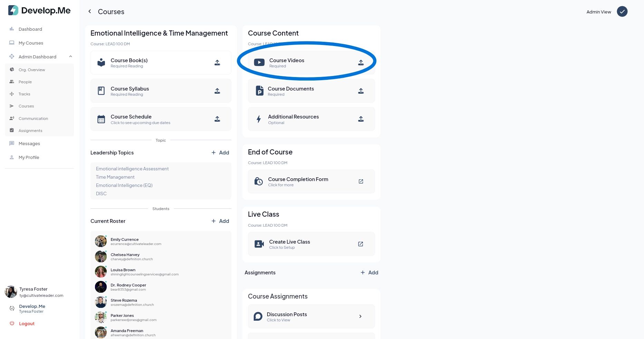644x339 pixels.
Task: Open Course Completion Form external link icon
Action: pos(361,181)
